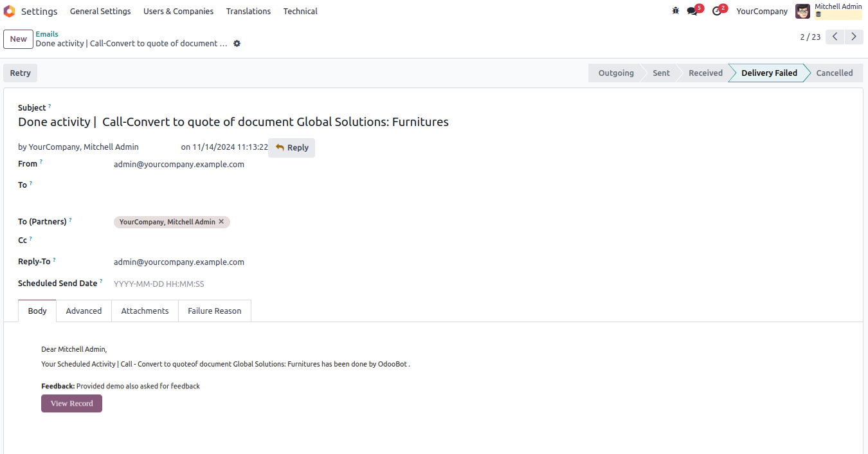
Task: Click the Scheduled Send Date field
Action: coord(193,284)
